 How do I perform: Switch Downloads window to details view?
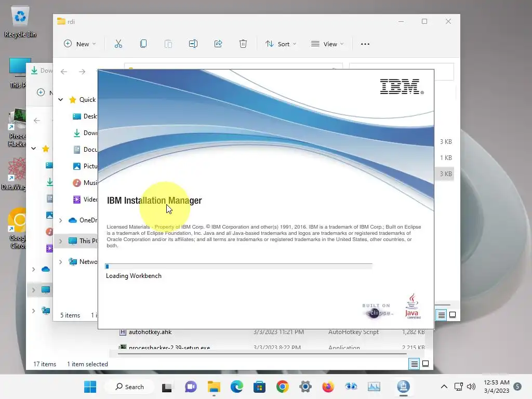tap(414, 364)
